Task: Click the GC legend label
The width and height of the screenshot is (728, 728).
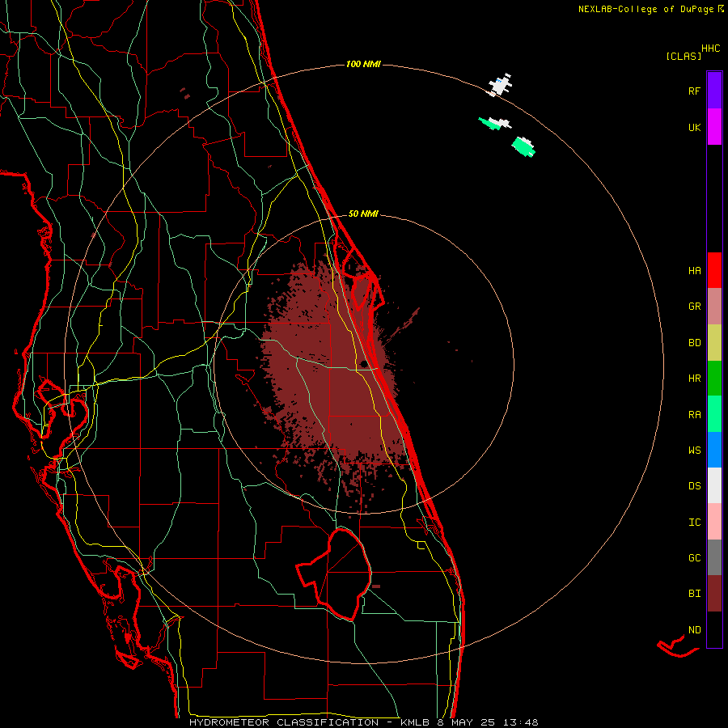Action: click(x=694, y=558)
